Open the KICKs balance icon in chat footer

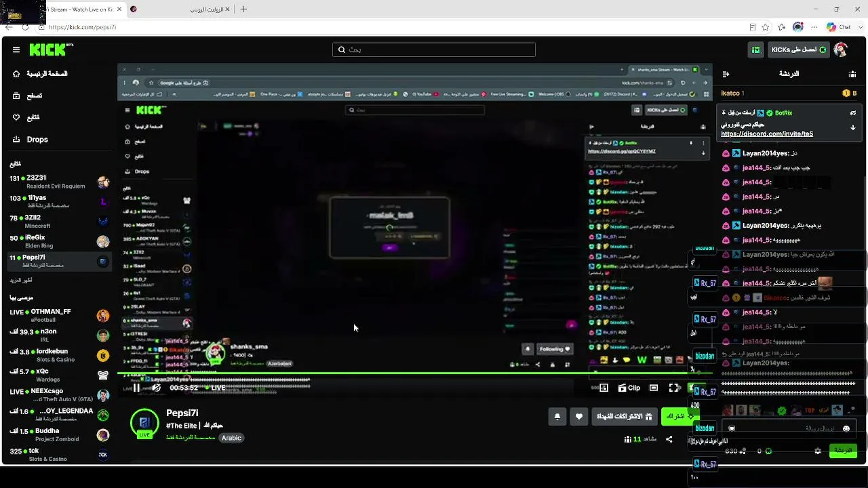click(x=768, y=451)
